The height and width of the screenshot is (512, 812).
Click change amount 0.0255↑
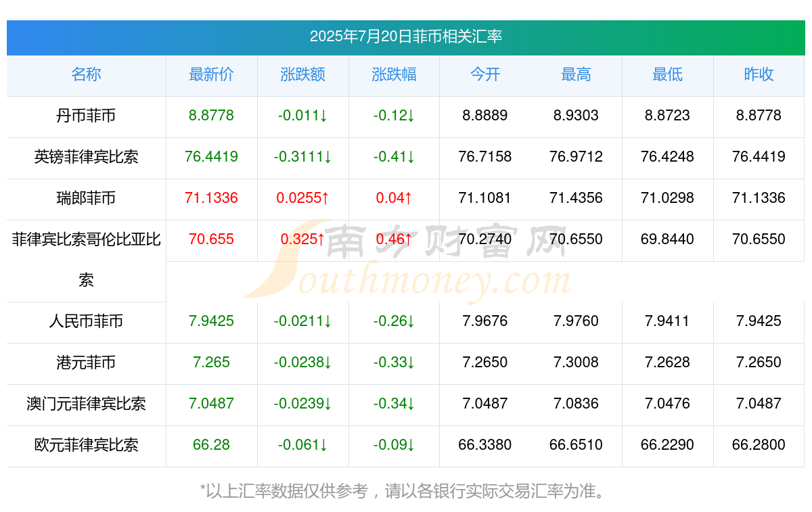tap(302, 198)
